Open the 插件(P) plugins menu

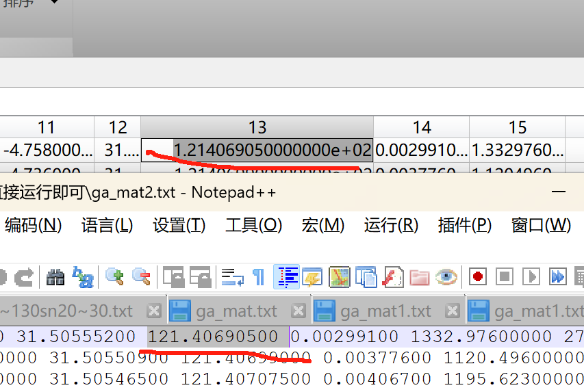tap(465, 226)
